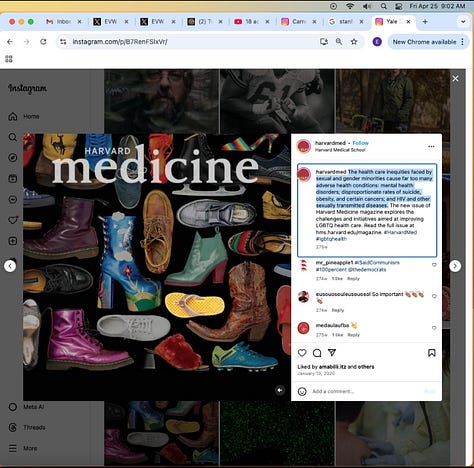The width and height of the screenshot is (474, 468).
Task: Switch to the Gmail Inbox tab
Action: (x=63, y=22)
